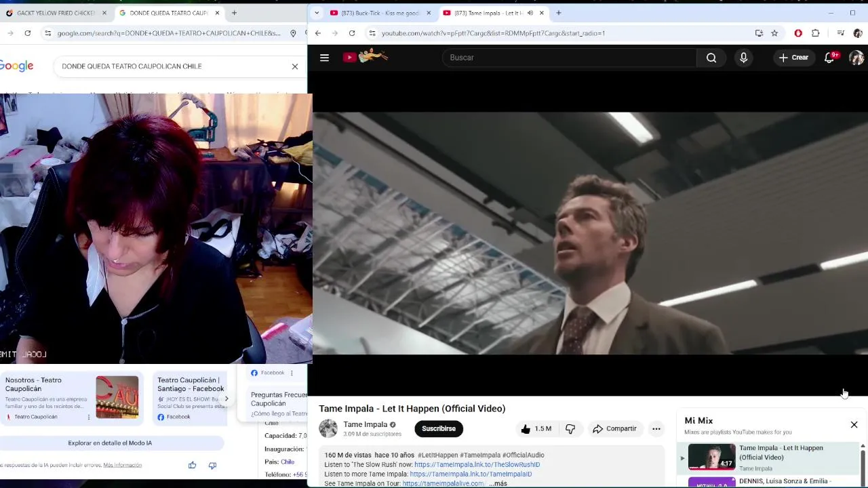
Task: Open the YouTube hamburger guide menu
Action: [x=324, y=58]
